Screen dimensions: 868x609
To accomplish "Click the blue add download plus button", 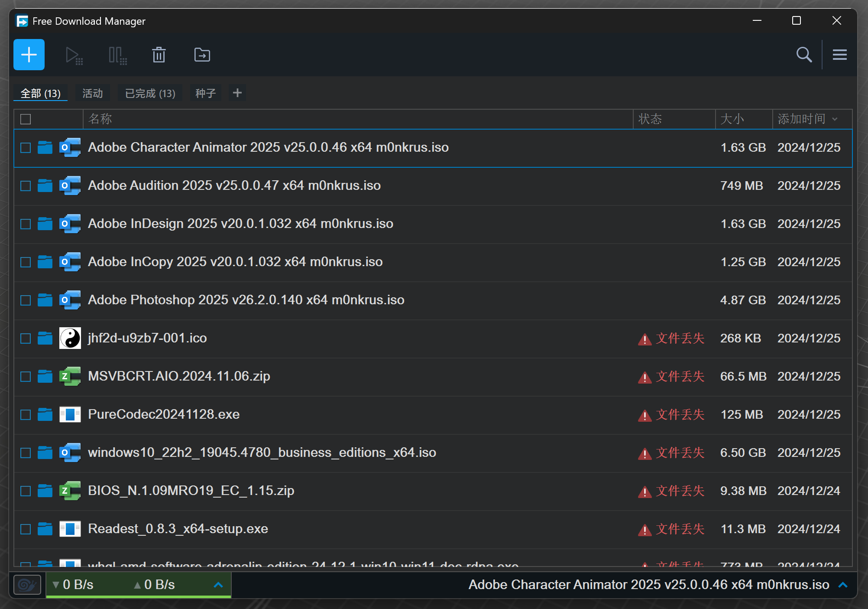I will (29, 55).
